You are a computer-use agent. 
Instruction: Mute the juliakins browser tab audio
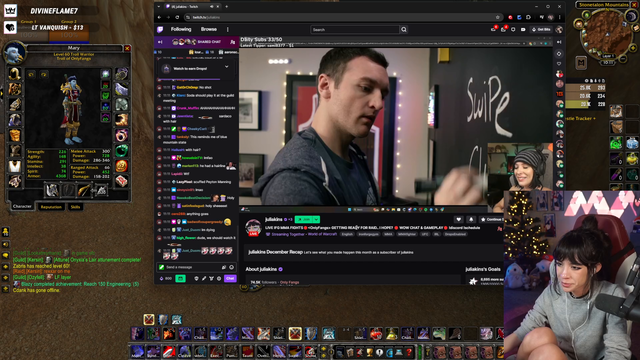coord(211,7)
